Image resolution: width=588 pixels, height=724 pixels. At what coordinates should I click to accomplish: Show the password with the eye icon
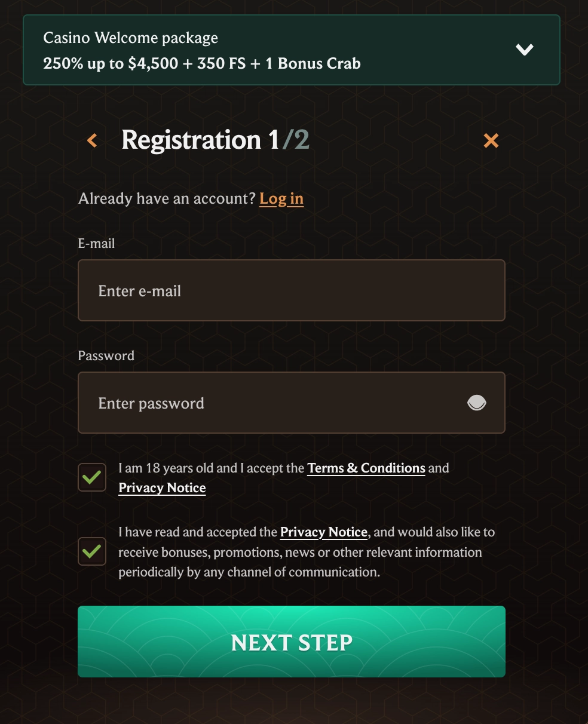pyautogui.click(x=476, y=403)
